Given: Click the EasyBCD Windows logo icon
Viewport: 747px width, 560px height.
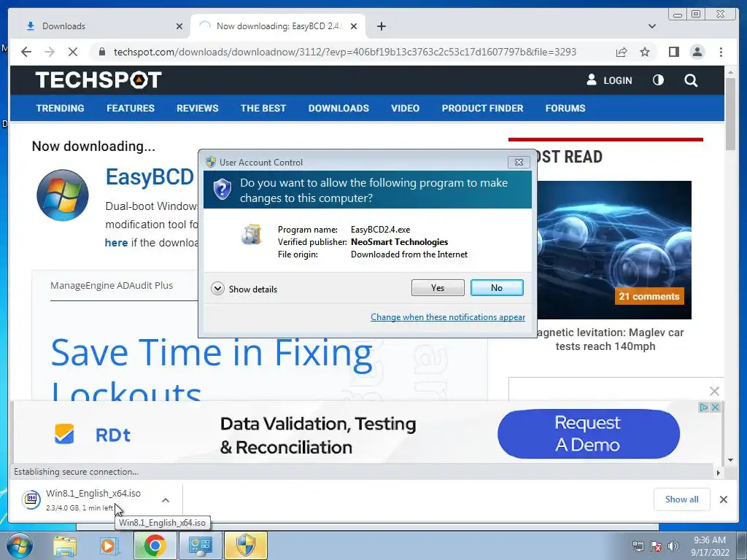Looking at the screenshot, I should click(x=63, y=195).
